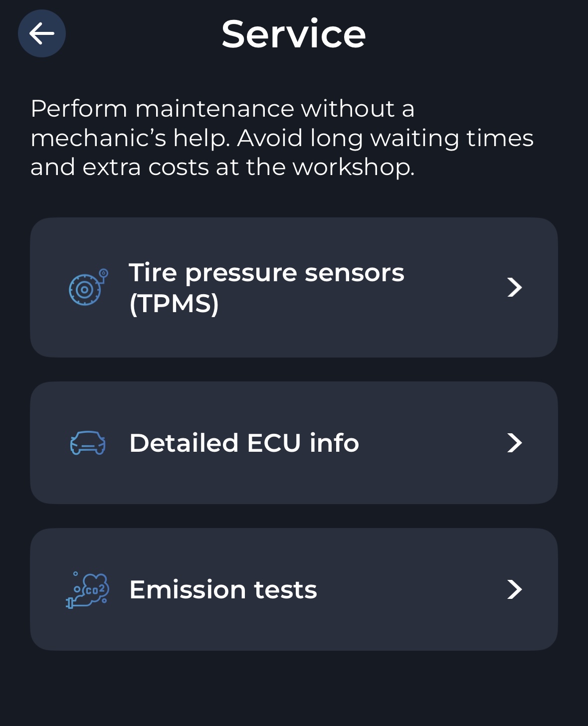Screen dimensions: 588x726
Task: Click the Service page title
Action: 294,34
